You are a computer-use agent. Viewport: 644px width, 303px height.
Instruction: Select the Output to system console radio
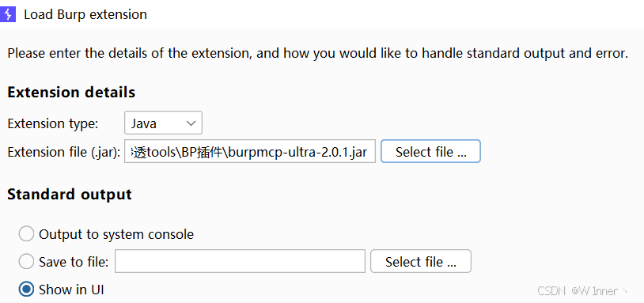coord(26,234)
